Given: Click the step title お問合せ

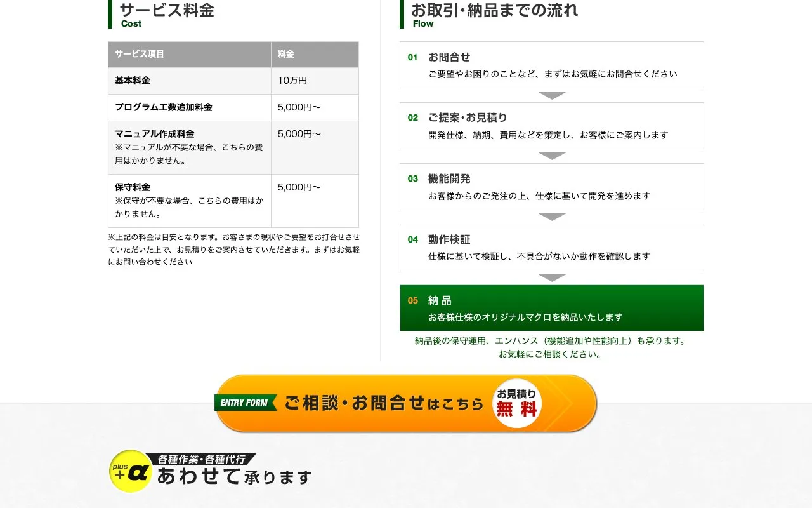Looking at the screenshot, I should [449, 57].
